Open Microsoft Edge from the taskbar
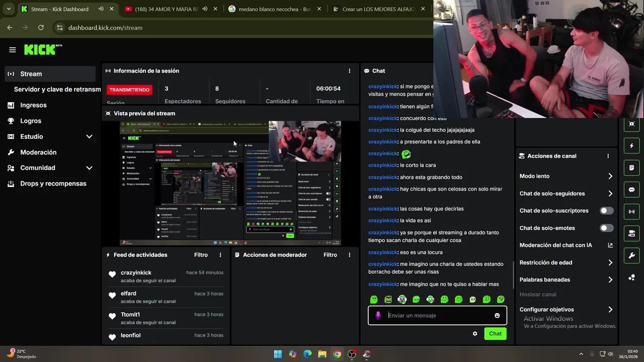Viewport: 644px width, 362px height. click(307, 354)
